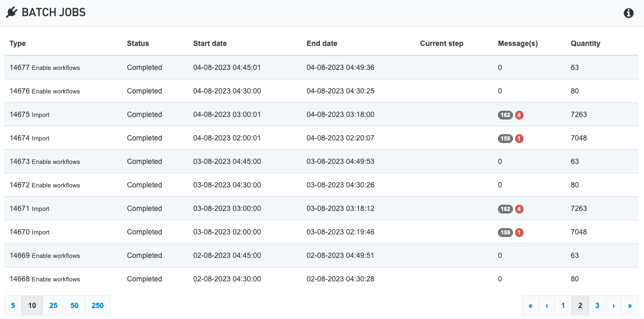Go to page 1
The width and height of the screenshot is (644, 319).
point(563,305)
